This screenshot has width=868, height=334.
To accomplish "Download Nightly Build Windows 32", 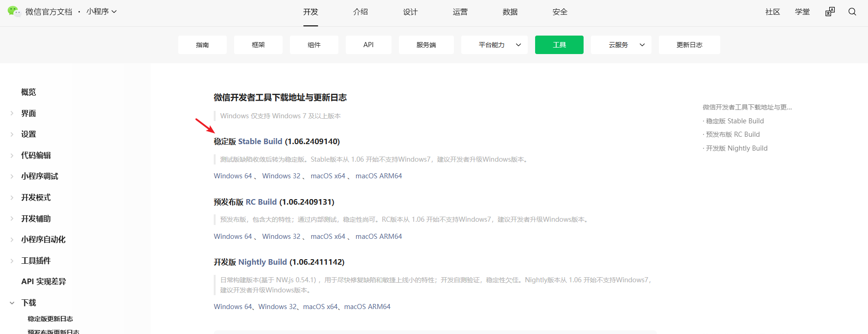I will (277, 307).
